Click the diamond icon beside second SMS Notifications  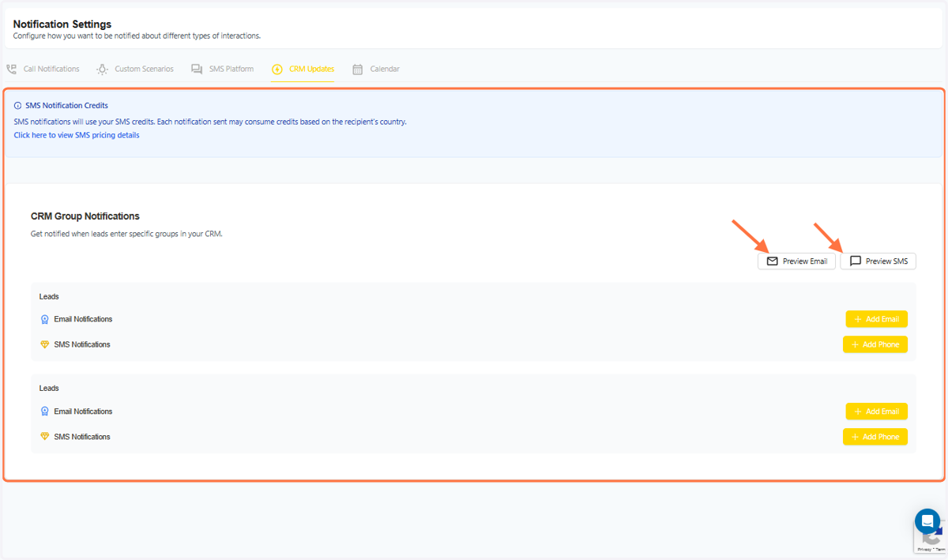[x=45, y=437]
